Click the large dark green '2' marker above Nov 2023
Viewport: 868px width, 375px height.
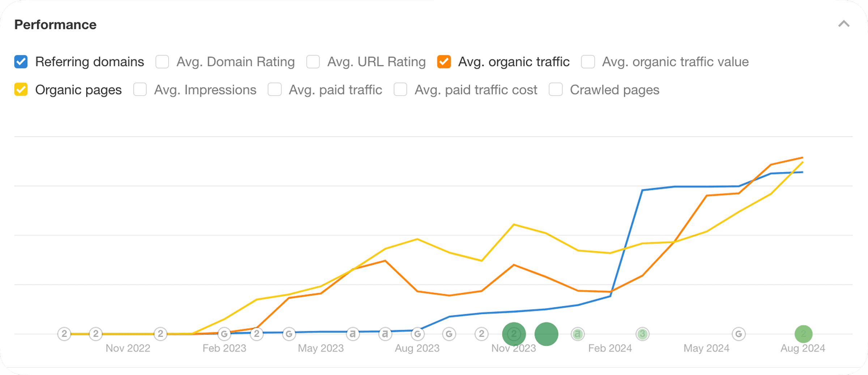(514, 334)
